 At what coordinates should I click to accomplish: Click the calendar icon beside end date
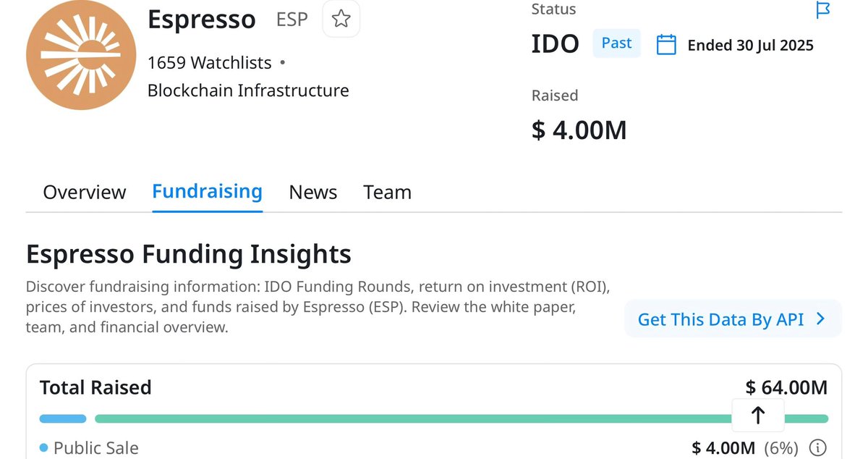(666, 45)
